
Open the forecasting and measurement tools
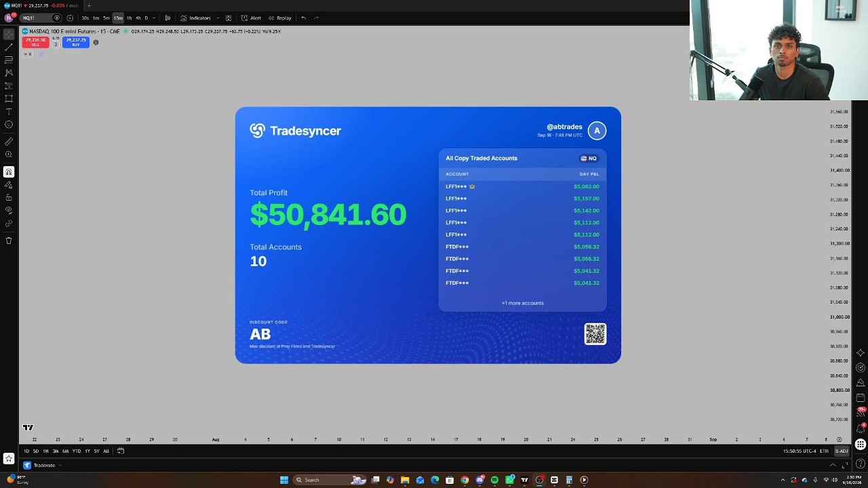point(9,85)
